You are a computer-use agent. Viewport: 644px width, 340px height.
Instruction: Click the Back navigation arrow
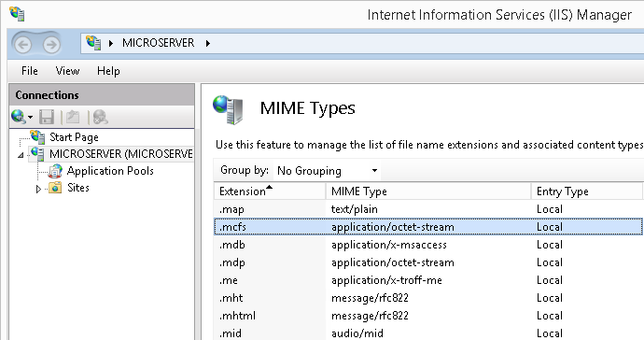(x=23, y=45)
